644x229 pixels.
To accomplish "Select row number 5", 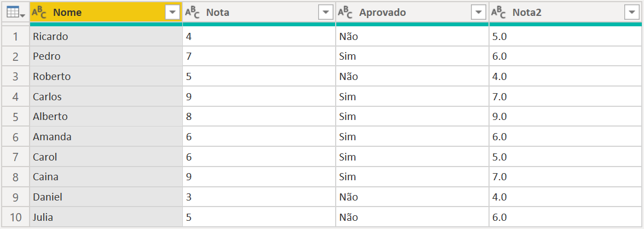I will [x=15, y=117].
